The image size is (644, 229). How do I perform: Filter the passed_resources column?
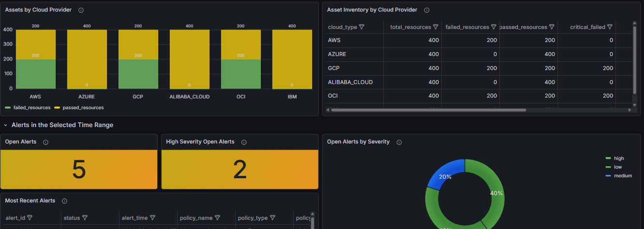[552, 27]
